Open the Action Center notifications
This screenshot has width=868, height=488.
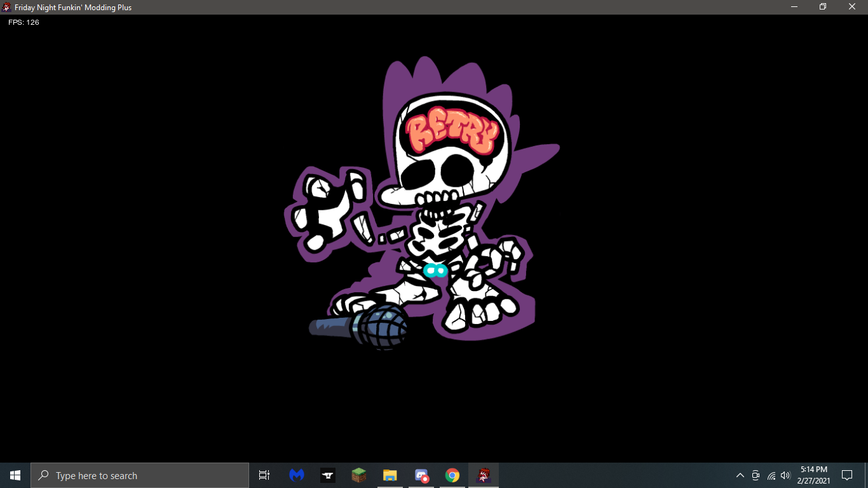pos(848,475)
